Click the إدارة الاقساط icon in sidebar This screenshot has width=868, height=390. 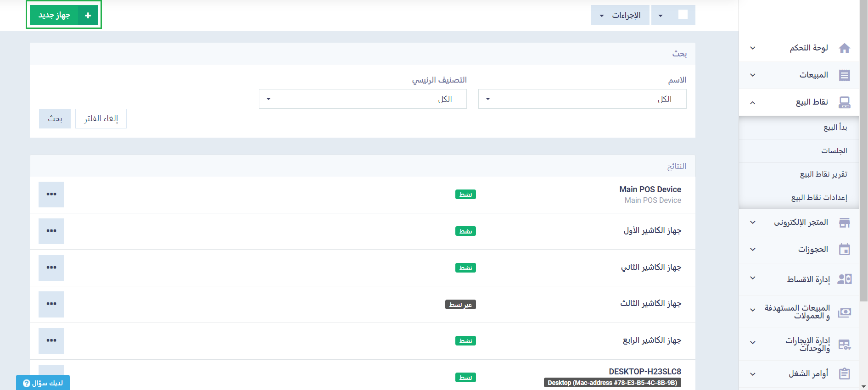(x=844, y=279)
